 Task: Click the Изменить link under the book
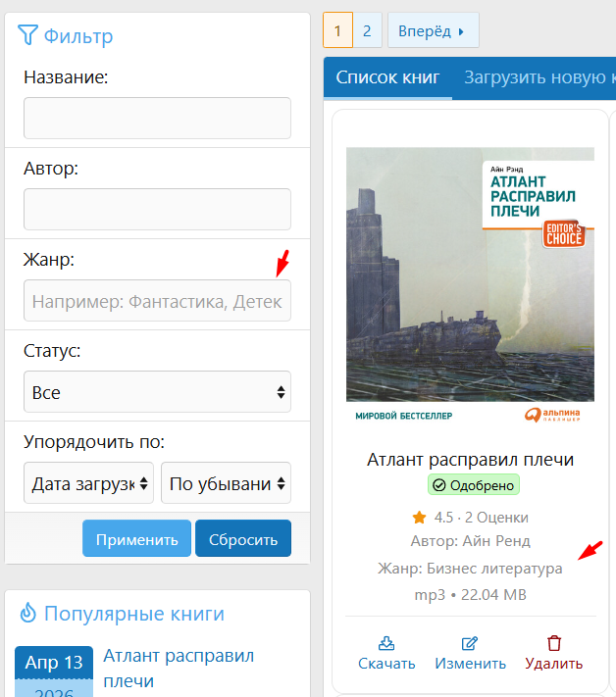point(470,664)
